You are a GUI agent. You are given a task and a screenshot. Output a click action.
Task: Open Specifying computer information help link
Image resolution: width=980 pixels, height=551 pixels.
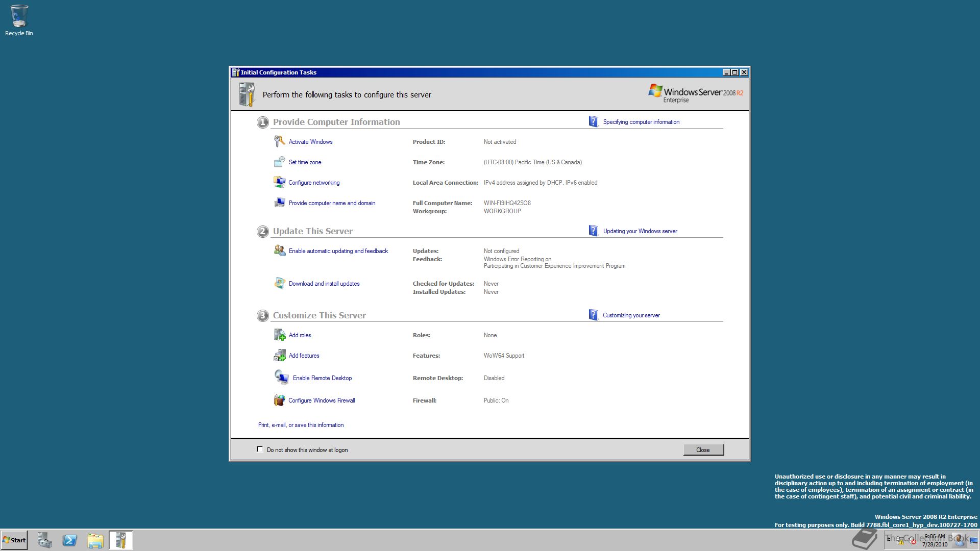[641, 122]
